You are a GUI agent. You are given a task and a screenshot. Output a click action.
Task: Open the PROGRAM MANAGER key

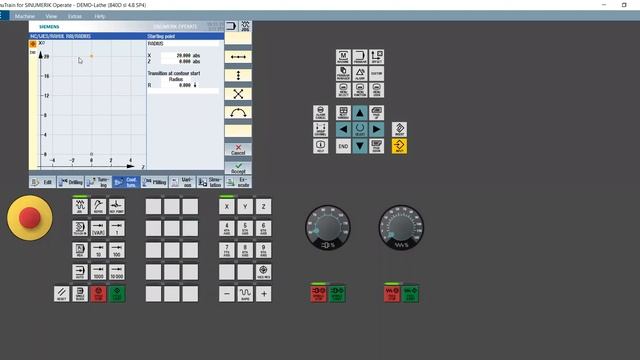[343, 73]
